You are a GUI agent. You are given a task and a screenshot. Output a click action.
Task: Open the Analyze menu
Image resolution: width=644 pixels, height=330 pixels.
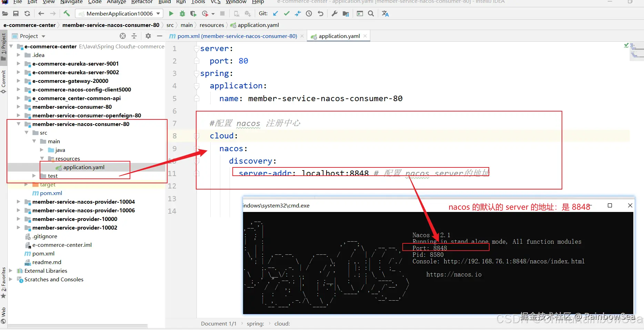(117, 2)
